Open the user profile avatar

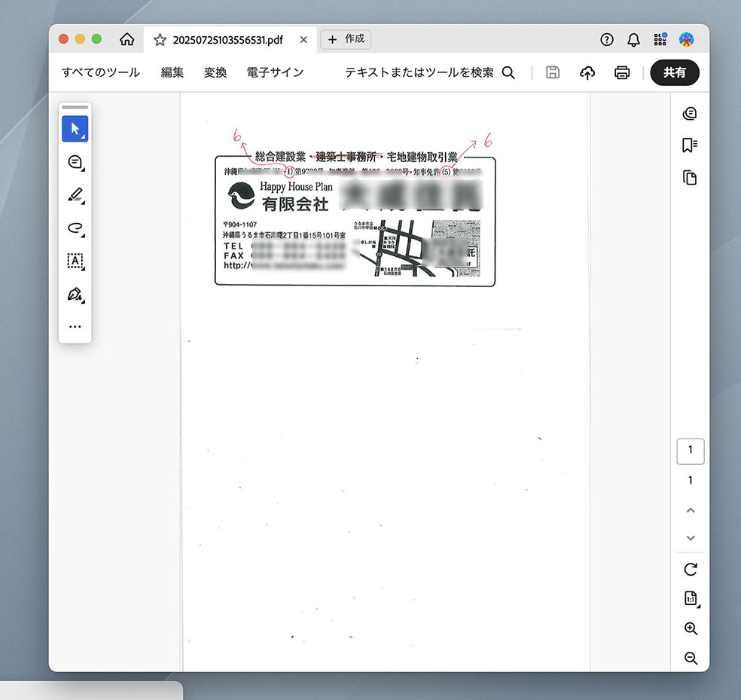(x=686, y=39)
